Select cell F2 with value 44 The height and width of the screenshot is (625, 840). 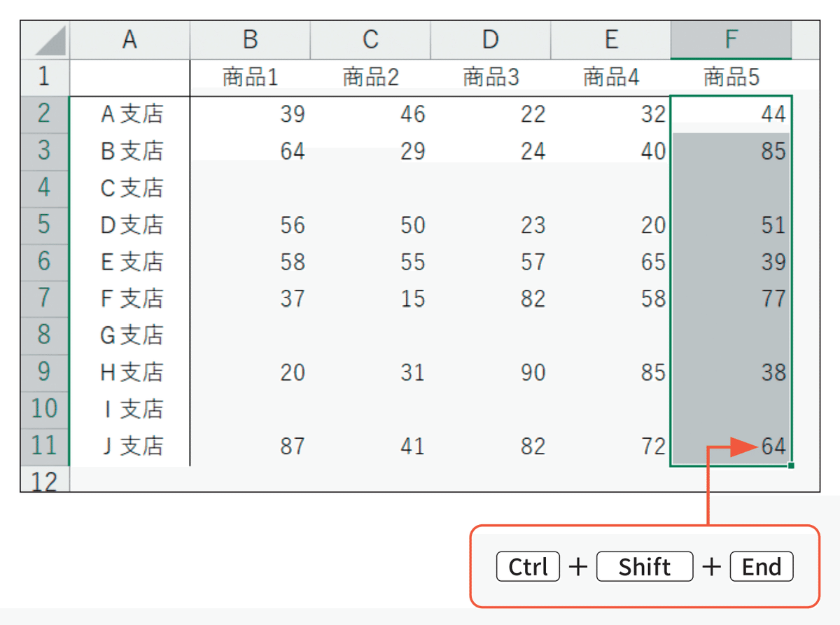[731, 113]
